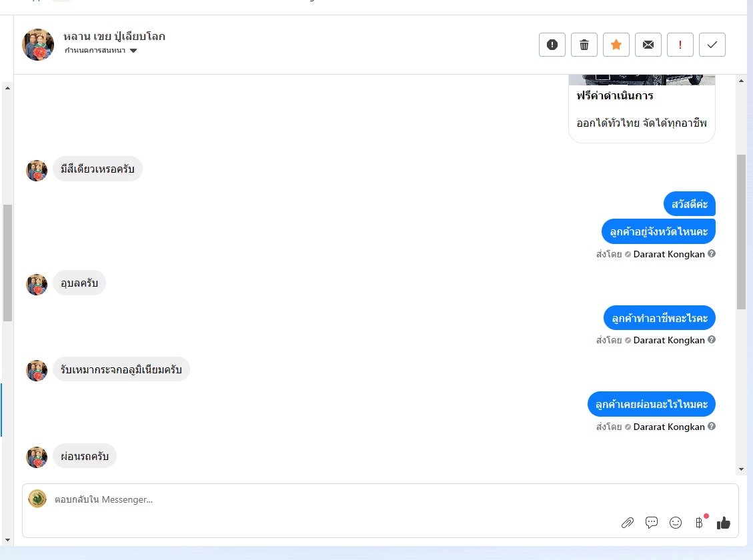The image size is (753, 560).
Task: Open the car ad card at the top of the chat
Action: [642, 109]
